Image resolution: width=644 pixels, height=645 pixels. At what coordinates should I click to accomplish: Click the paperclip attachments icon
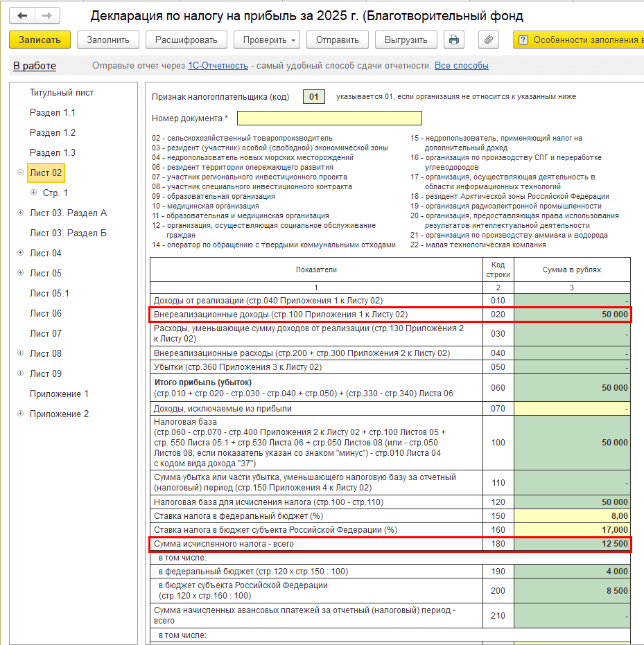click(x=489, y=39)
